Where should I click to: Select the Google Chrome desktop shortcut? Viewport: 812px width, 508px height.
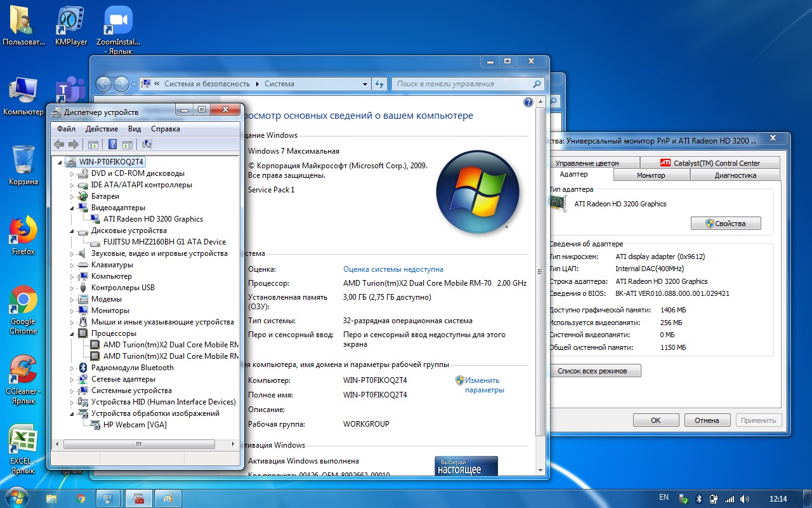pos(23,310)
